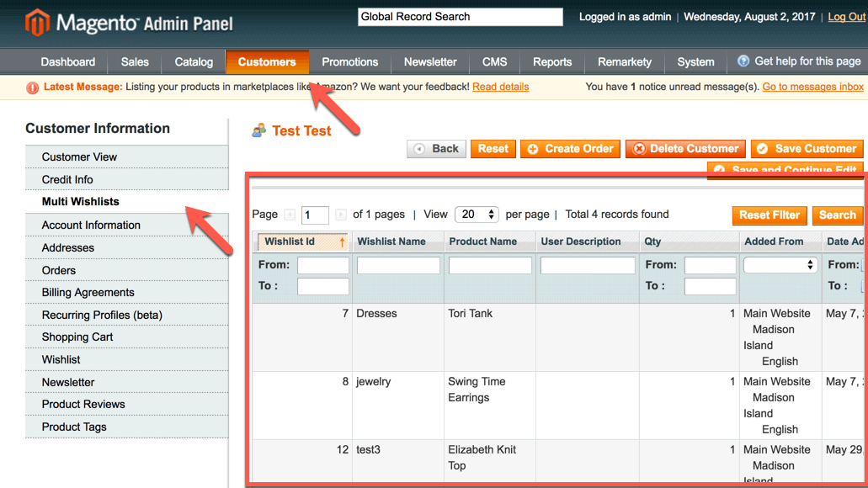Open the Customers menu
This screenshot has height=488, width=868.
[267, 61]
